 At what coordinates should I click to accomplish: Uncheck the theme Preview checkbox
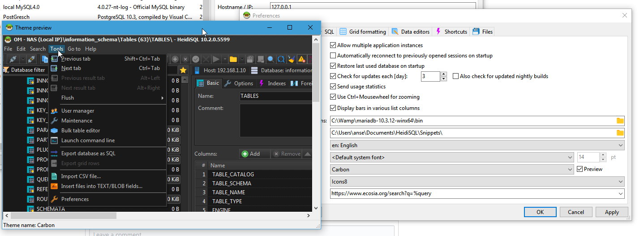[580, 169]
